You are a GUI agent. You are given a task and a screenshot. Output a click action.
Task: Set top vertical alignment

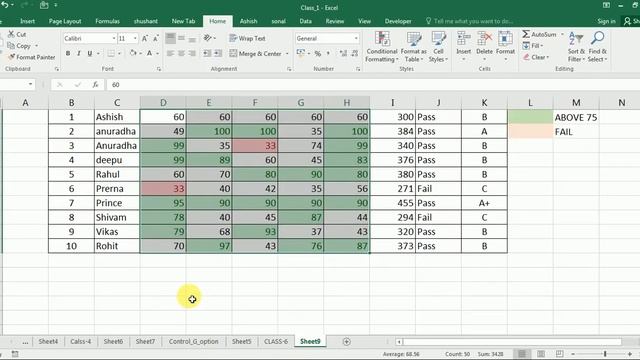click(x=171, y=38)
